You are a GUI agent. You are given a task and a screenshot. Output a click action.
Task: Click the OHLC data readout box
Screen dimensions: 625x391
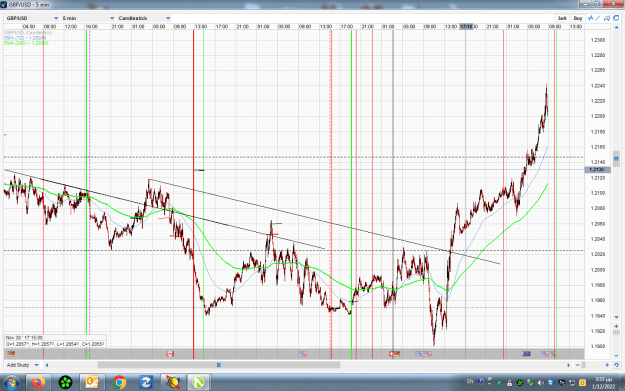click(55, 341)
